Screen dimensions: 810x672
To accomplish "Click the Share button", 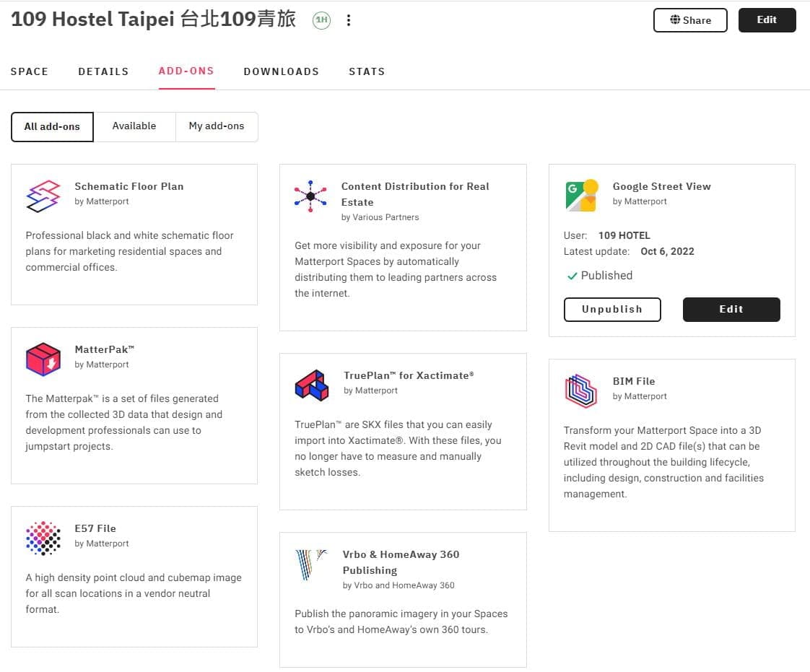I will click(x=690, y=20).
